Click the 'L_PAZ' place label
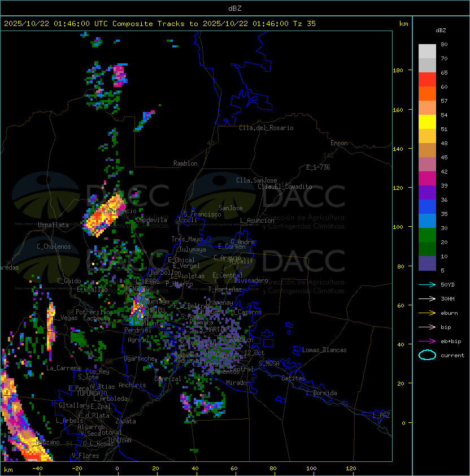 click(381, 416)
